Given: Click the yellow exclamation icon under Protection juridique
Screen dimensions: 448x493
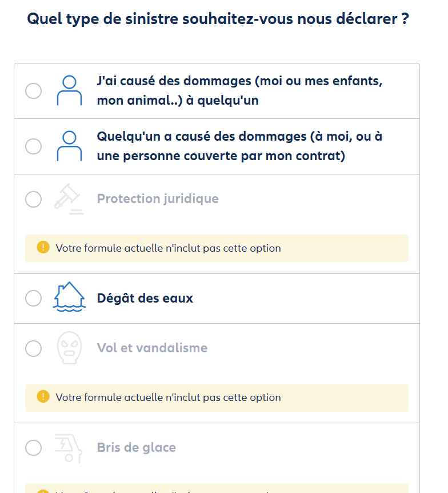Looking at the screenshot, I should (x=42, y=248).
